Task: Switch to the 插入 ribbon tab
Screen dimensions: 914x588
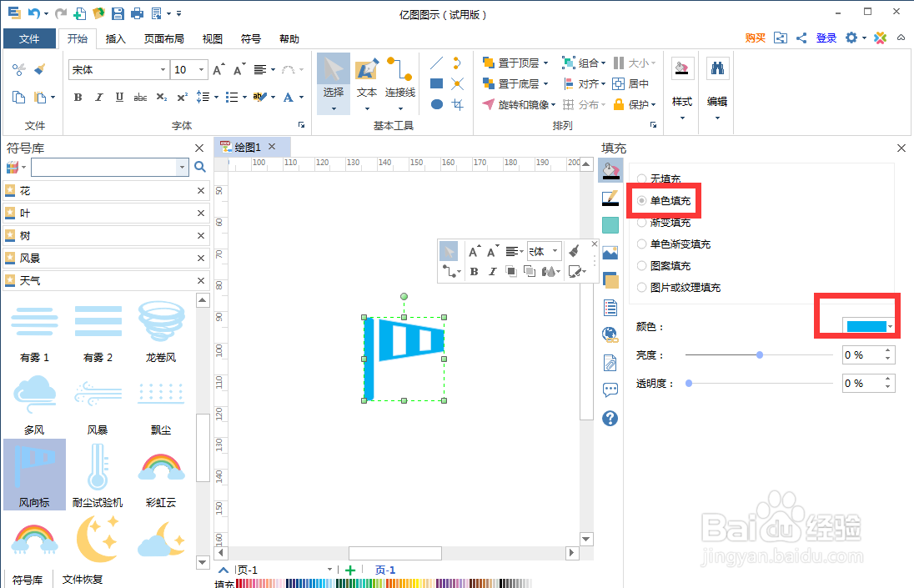Action: [x=118, y=38]
